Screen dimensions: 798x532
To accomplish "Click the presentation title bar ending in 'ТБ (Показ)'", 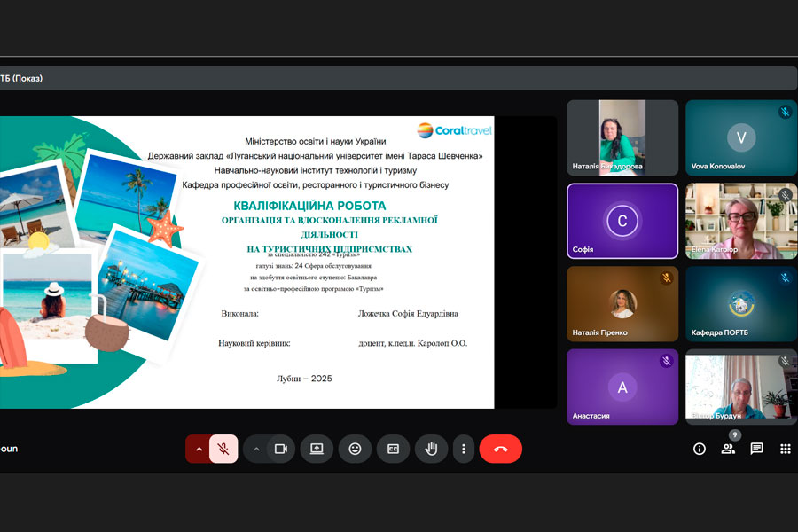I will pos(398,78).
